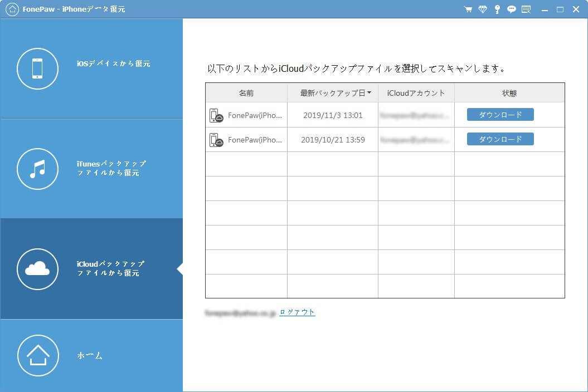Click the 名前 column header
This screenshot has width=588, height=392.
tap(246, 93)
